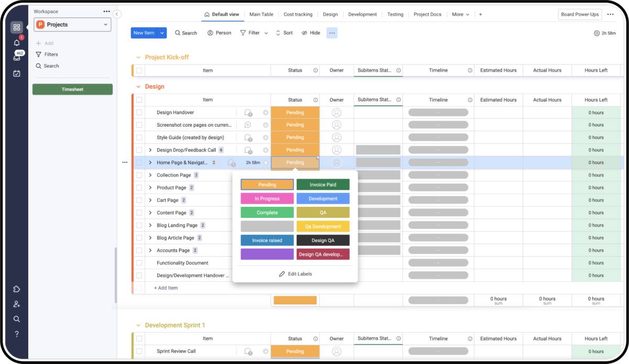Screen dimensions: 629x364
Task: Open the Projects workspace dropdown
Action: (x=72, y=25)
